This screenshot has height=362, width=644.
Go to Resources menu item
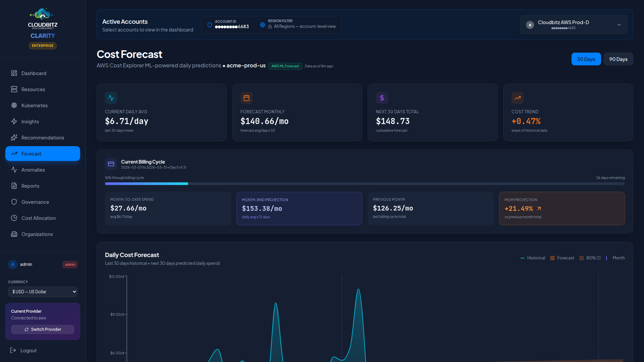tap(43, 89)
